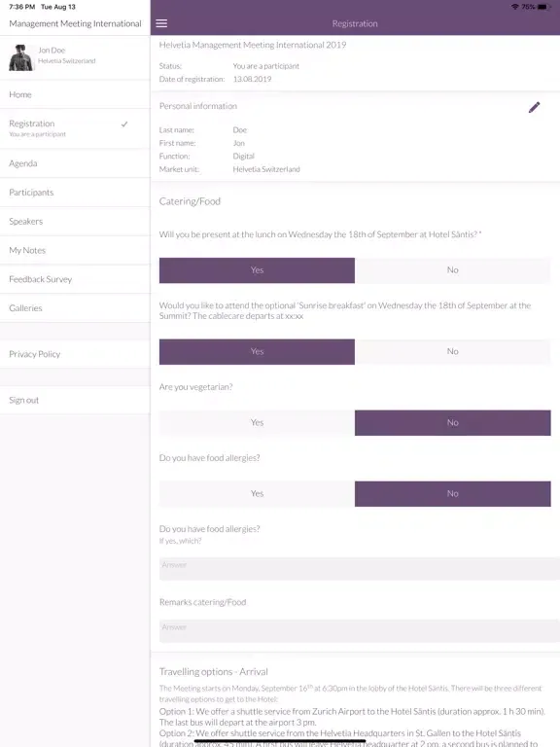Tap the Function value Digital
Screen dimensions: 560x747
[x=243, y=157]
